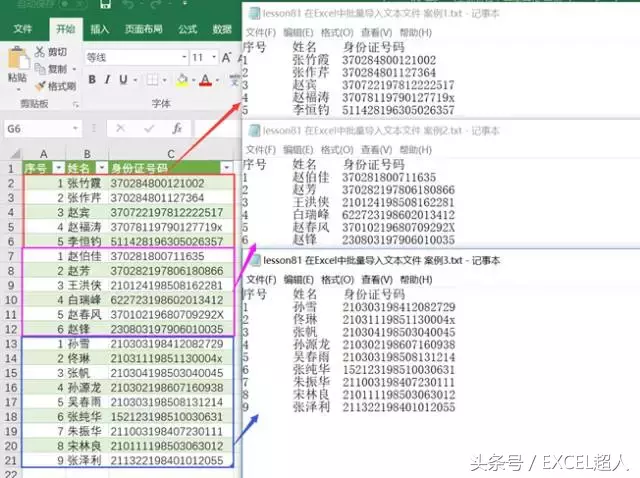This screenshot has height=478, width=640.
Task: Click the Copy icon
Action: tap(40, 69)
